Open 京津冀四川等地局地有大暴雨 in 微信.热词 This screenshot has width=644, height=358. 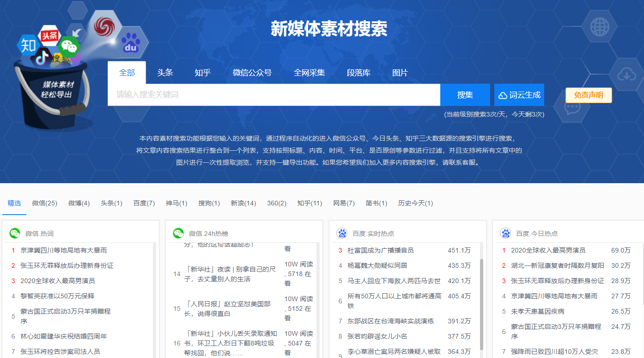[x=64, y=250]
